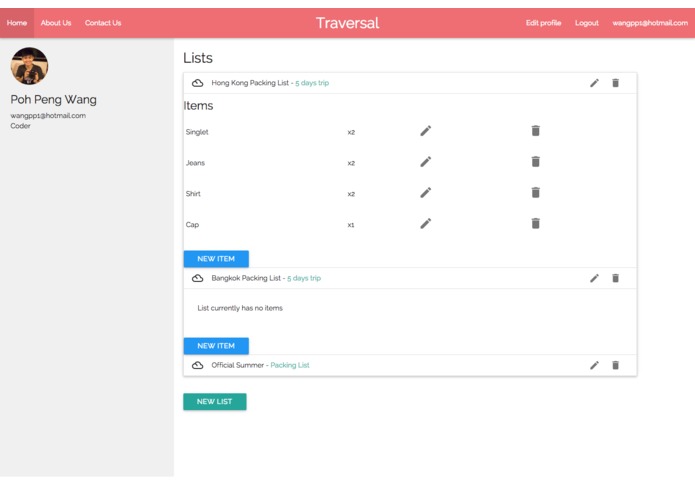Expand the Official Summer list header

tap(410, 365)
